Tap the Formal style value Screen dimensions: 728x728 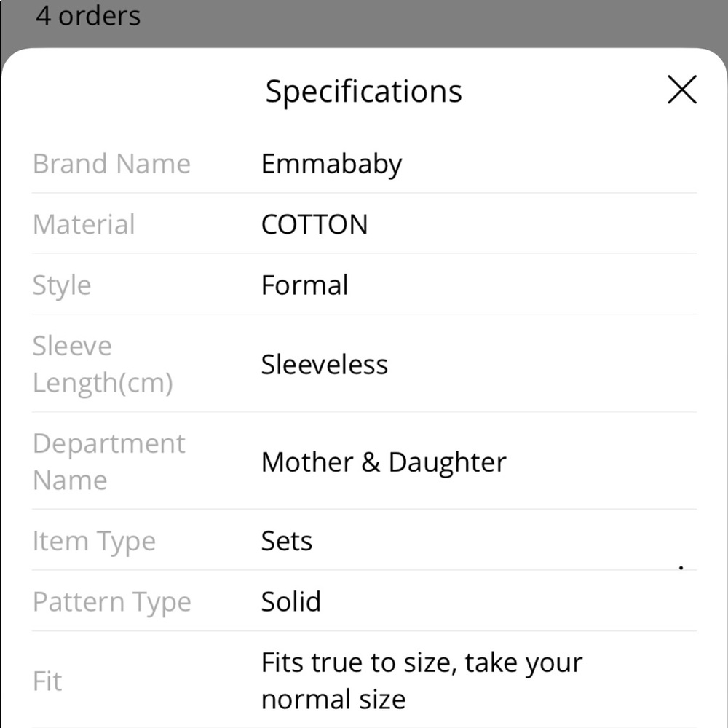tap(304, 285)
